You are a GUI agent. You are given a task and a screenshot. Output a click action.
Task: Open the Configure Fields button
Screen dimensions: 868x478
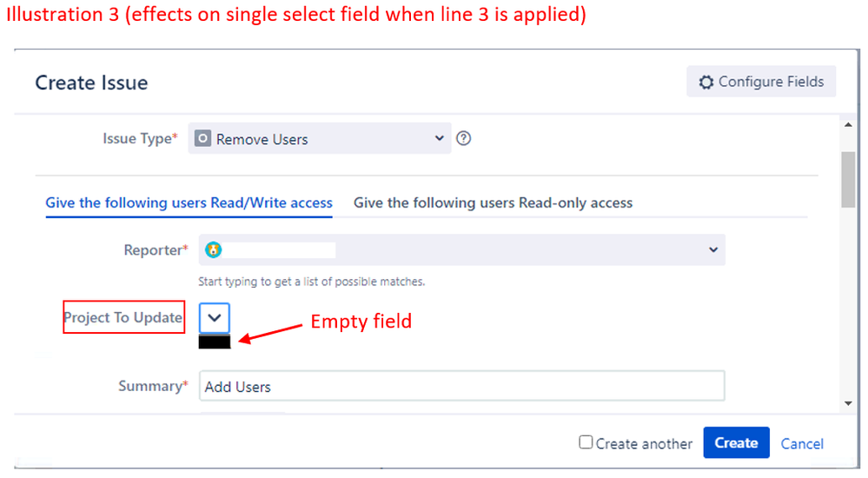[x=761, y=82]
